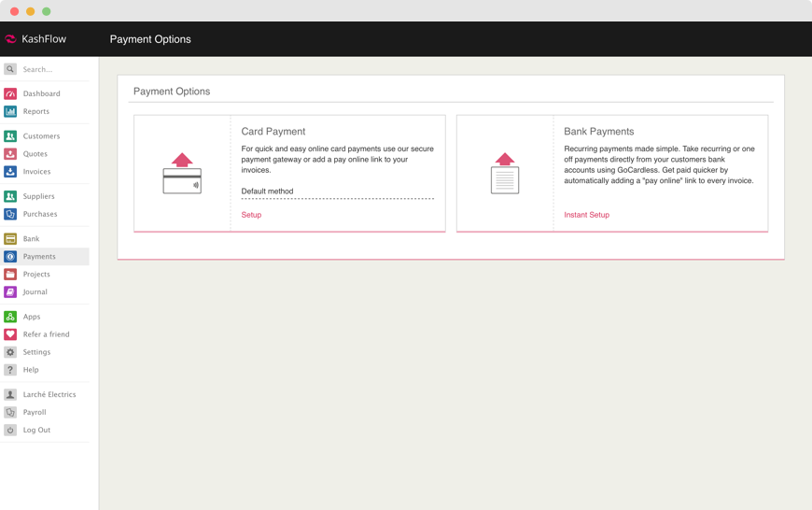Click Instant Setup for Bank Payments
This screenshot has width=812, height=510.
586,215
